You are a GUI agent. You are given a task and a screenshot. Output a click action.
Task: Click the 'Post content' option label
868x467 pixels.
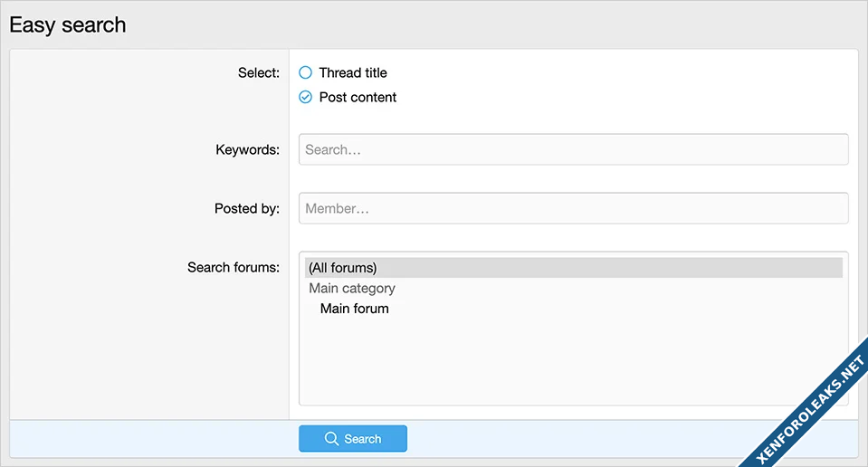358,97
